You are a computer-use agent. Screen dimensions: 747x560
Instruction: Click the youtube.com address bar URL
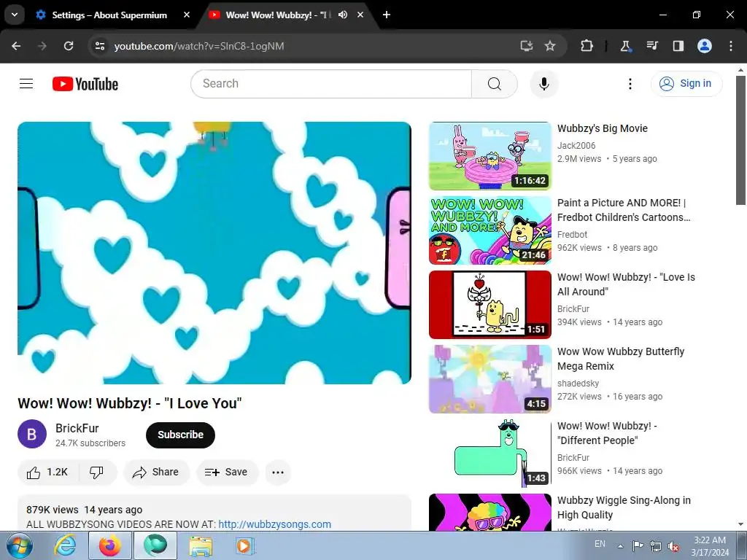[199, 46]
